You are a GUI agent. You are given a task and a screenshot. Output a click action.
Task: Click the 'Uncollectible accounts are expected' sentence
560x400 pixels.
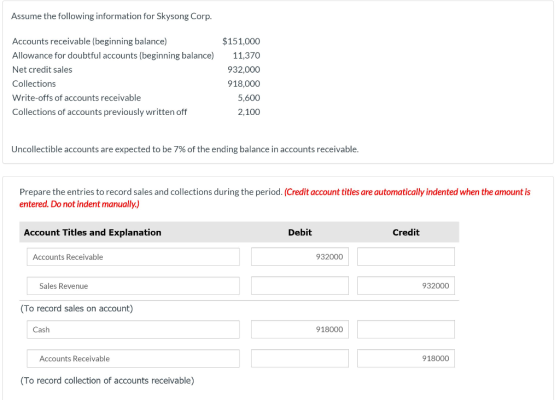click(x=185, y=149)
